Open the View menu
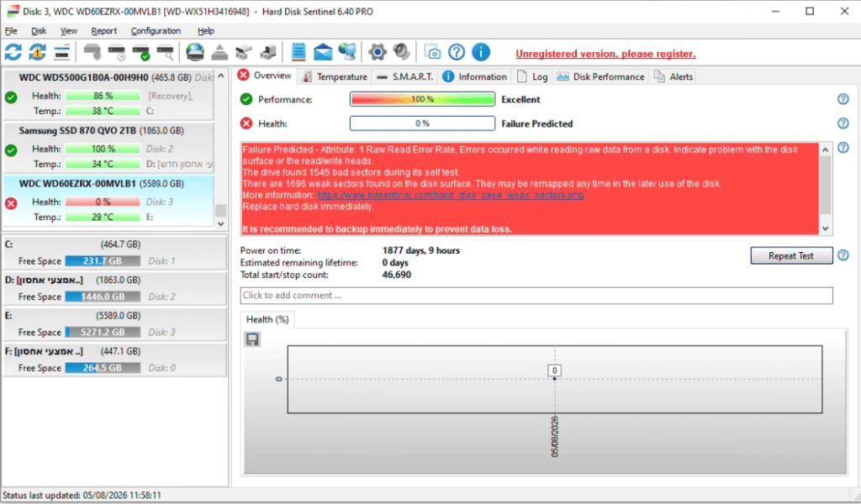 (x=69, y=31)
